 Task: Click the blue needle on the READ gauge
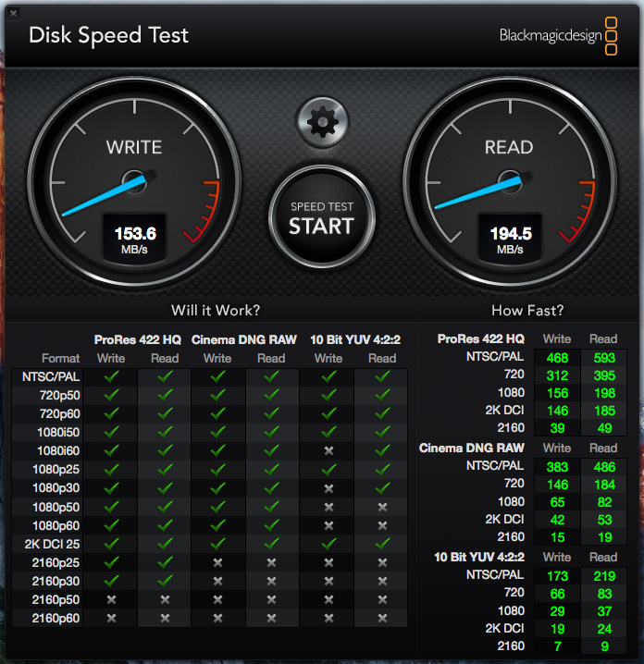pyautogui.click(x=478, y=192)
